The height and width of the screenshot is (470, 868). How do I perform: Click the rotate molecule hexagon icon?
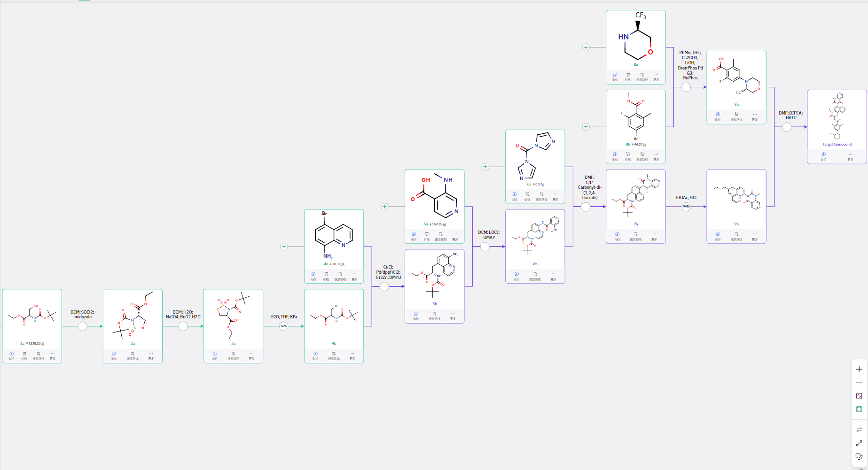coord(859,456)
